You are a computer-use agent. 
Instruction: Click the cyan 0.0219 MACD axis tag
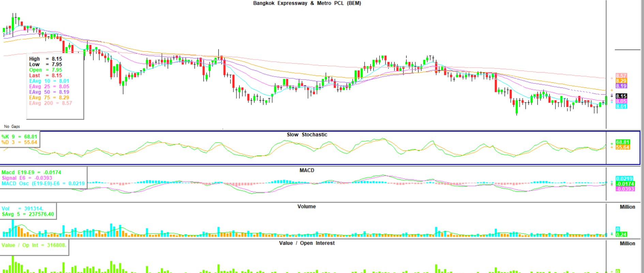click(x=624, y=179)
